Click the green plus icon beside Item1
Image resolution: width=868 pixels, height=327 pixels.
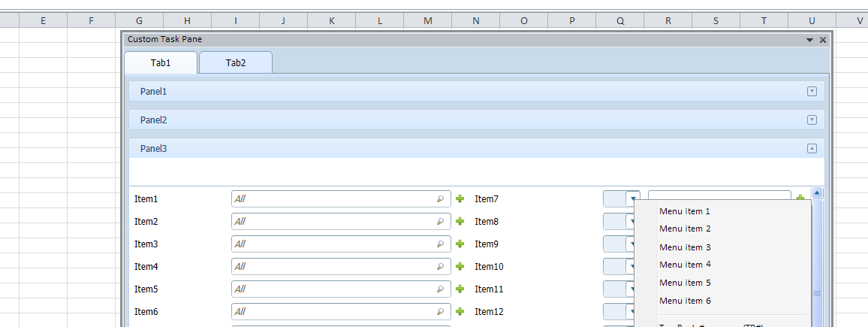click(x=460, y=199)
